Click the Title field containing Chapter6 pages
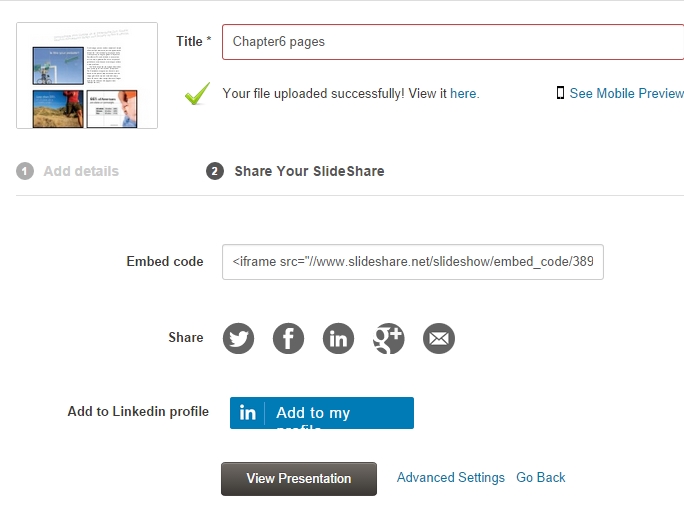This screenshot has width=684, height=515. point(452,42)
